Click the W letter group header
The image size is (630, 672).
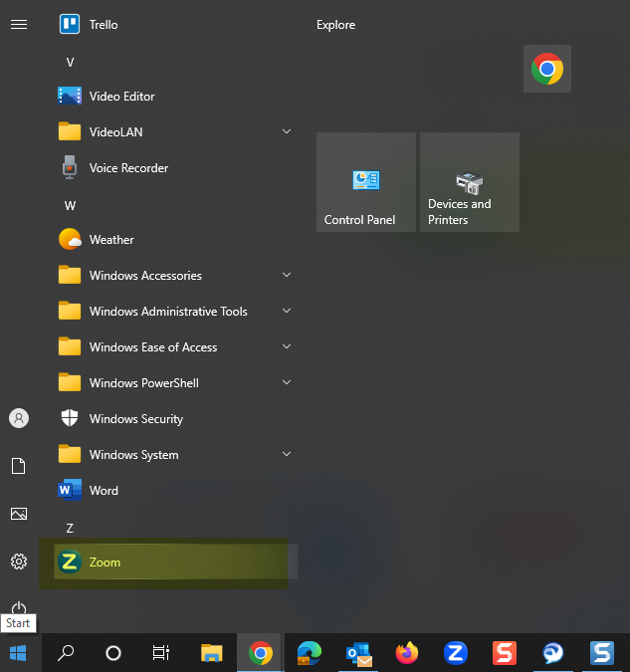(70, 206)
